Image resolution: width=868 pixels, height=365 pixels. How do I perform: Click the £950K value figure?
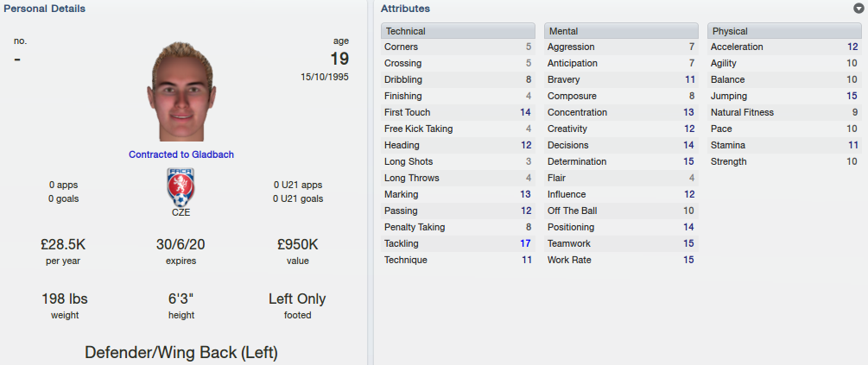pyautogui.click(x=298, y=244)
